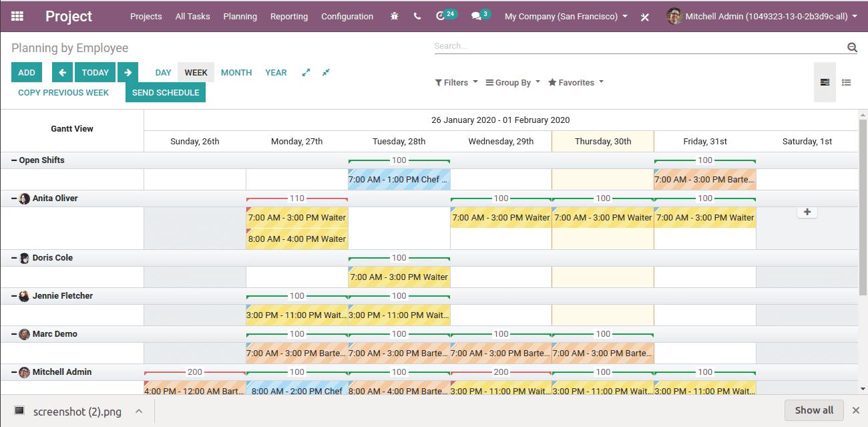Open the Filters dropdown
The width and height of the screenshot is (868, 427).
coord(456,82)
